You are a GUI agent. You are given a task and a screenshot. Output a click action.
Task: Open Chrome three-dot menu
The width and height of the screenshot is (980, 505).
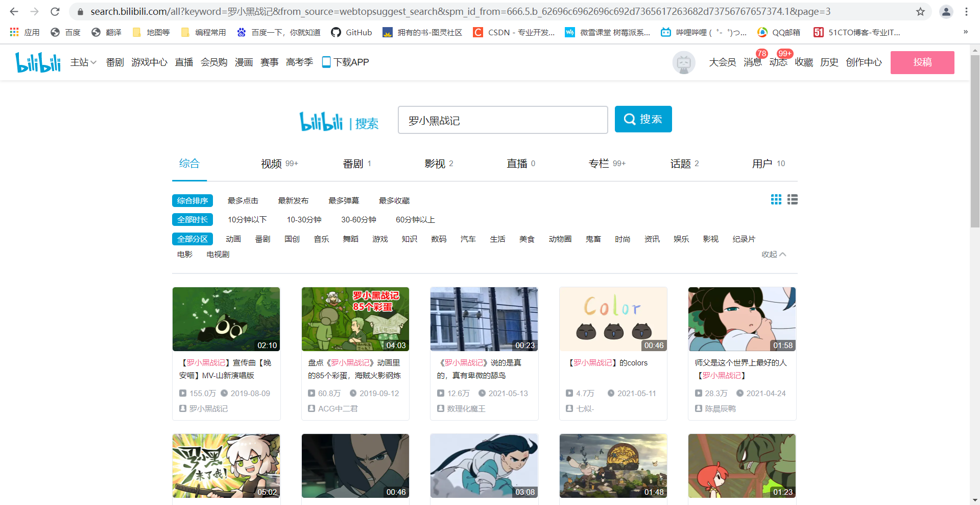966,11
